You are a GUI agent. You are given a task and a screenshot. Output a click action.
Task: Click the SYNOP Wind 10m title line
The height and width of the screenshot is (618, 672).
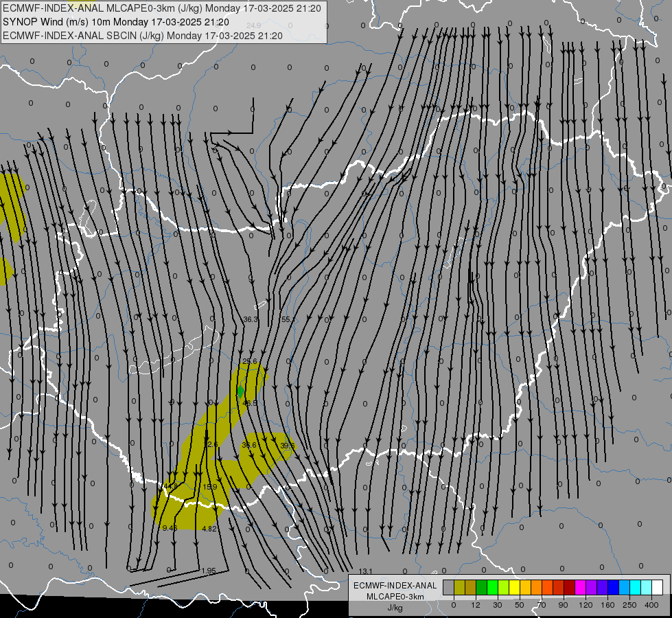pos(116,22)
